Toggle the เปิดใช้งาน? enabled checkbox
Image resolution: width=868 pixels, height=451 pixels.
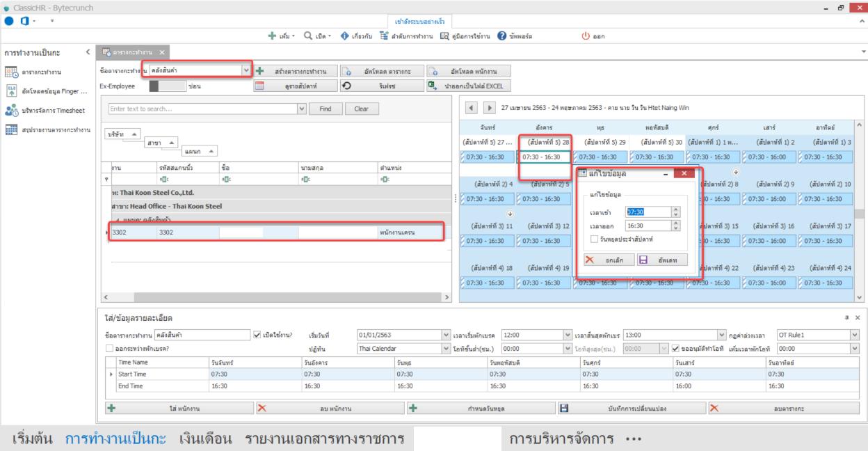coord(257,335)
